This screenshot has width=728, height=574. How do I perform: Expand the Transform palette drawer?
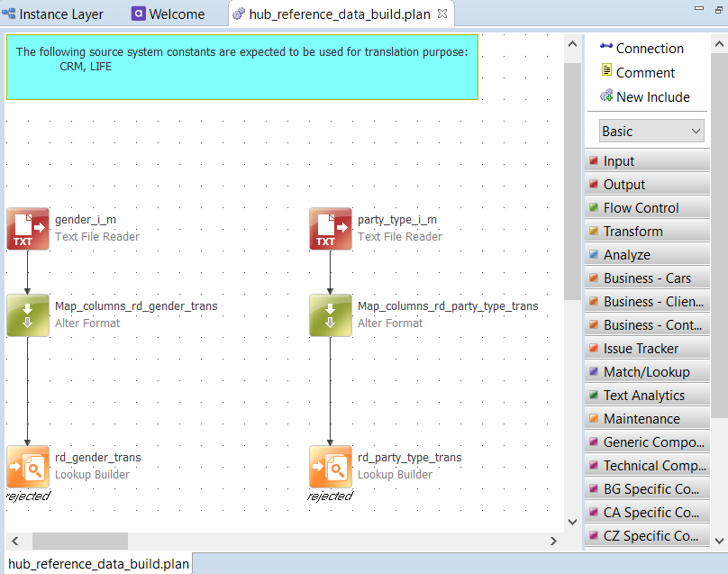click(647, 232)
